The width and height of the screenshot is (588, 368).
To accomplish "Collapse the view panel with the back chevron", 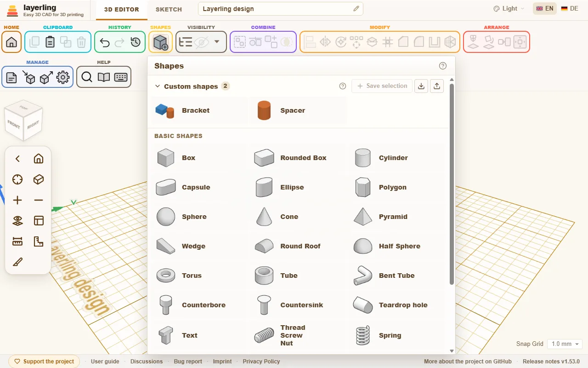I will tap(17, 159).
